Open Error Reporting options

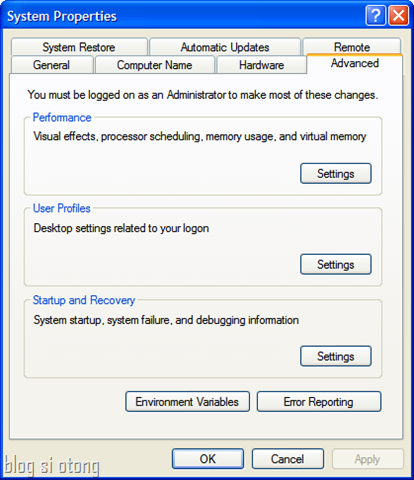click(x=319, y=402)
